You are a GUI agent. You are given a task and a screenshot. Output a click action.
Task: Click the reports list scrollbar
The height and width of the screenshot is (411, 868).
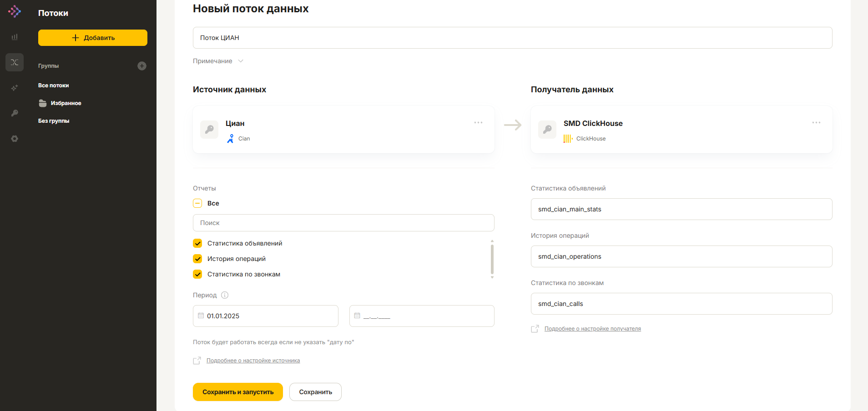[492, 259]
